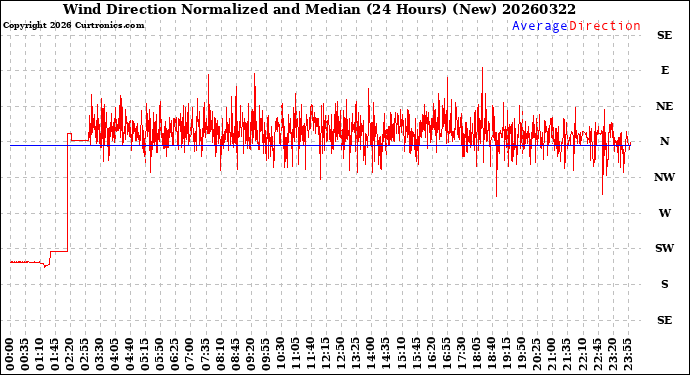Select the "09:20" time axis label

coord(250,354)
